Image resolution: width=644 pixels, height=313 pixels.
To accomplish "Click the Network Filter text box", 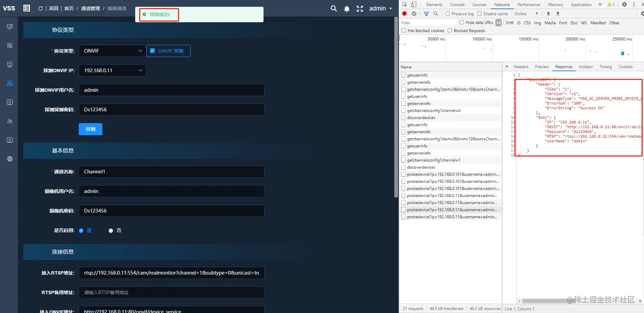I will 428,23.
